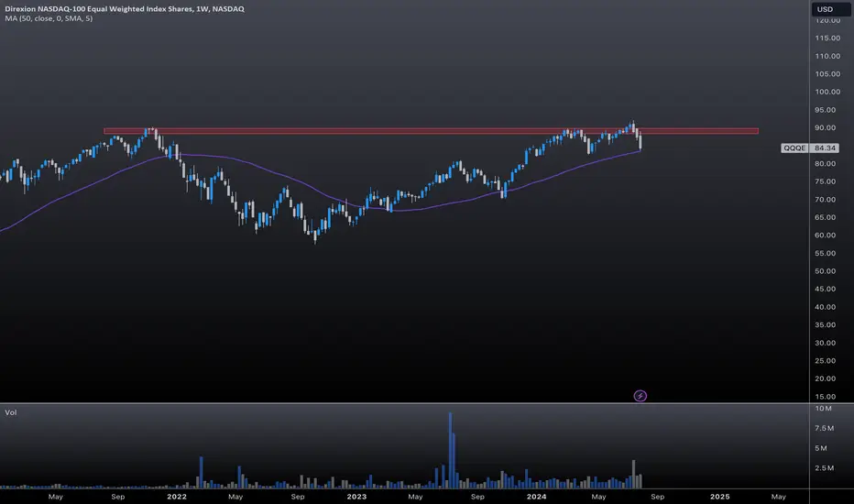Click the QQQE ticker price label
Viewport: 854px width, 504px height.
[x=794, y=148]
